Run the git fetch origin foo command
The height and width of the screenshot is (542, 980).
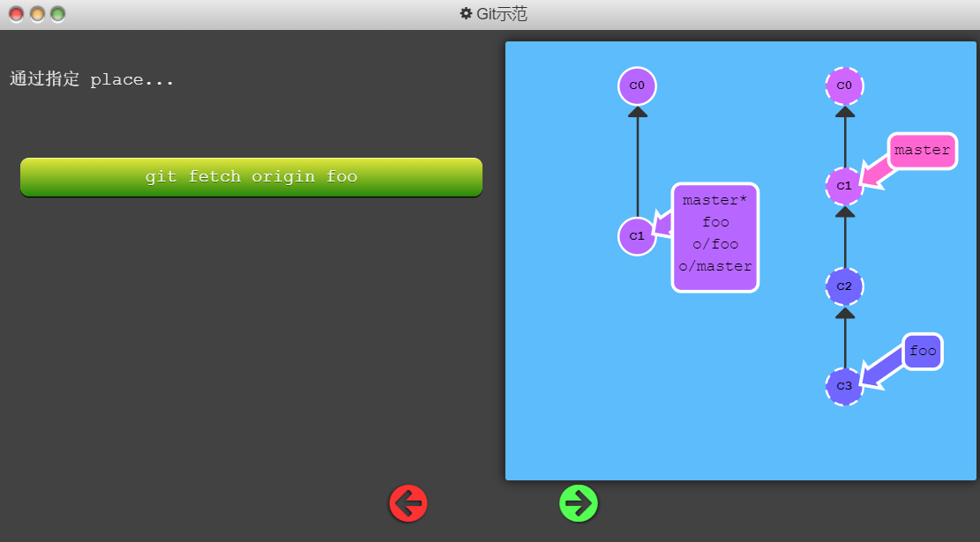click(251, 177)
